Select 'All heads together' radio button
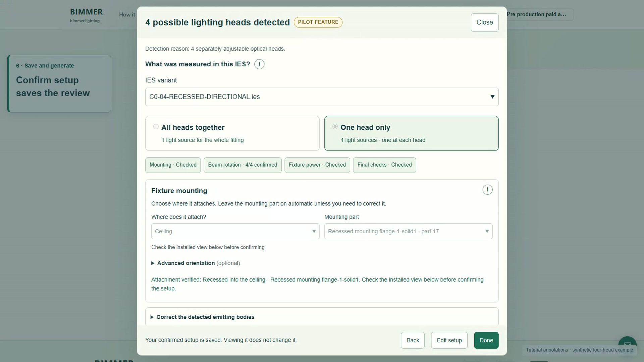Image resolution: width=644 pixels, height=362 pixels. tap(156, 127)
